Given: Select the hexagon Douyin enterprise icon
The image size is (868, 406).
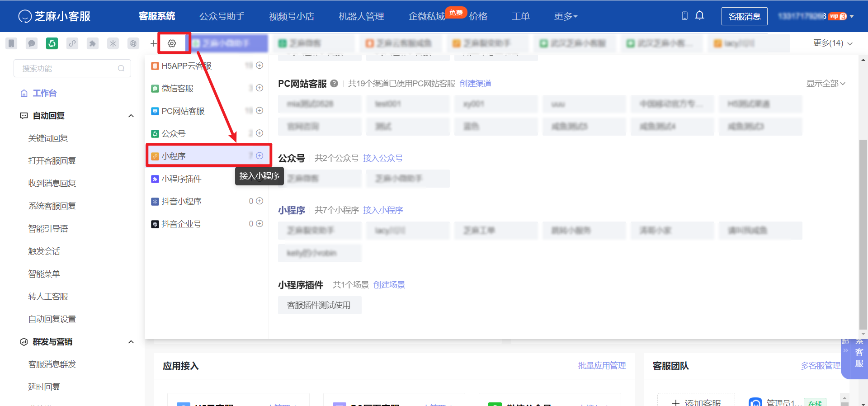Looking at the screenshot, I should 133,43.
